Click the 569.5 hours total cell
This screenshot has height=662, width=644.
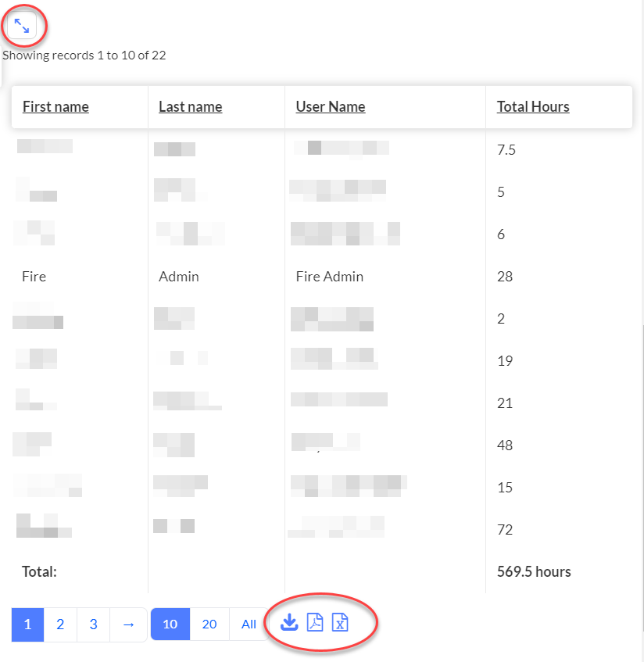pos(534,571)
